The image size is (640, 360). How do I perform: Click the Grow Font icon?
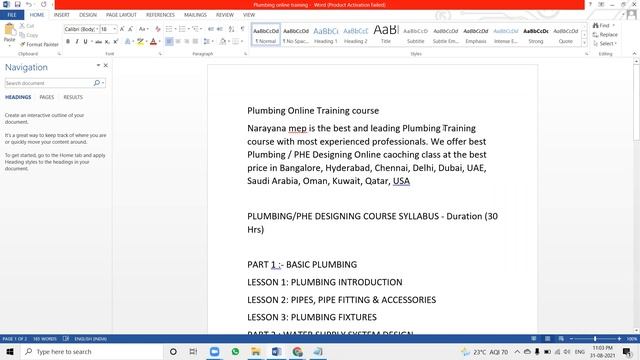click(122, 29)
